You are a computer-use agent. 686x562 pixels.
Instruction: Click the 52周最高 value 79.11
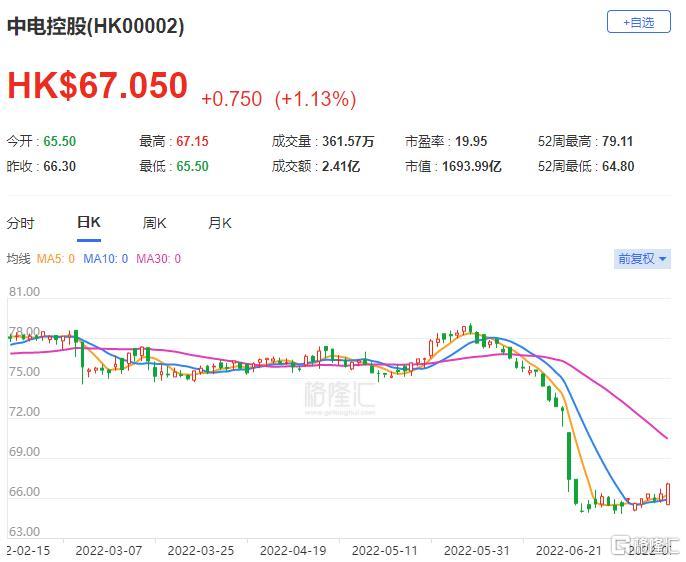[617, 141]
